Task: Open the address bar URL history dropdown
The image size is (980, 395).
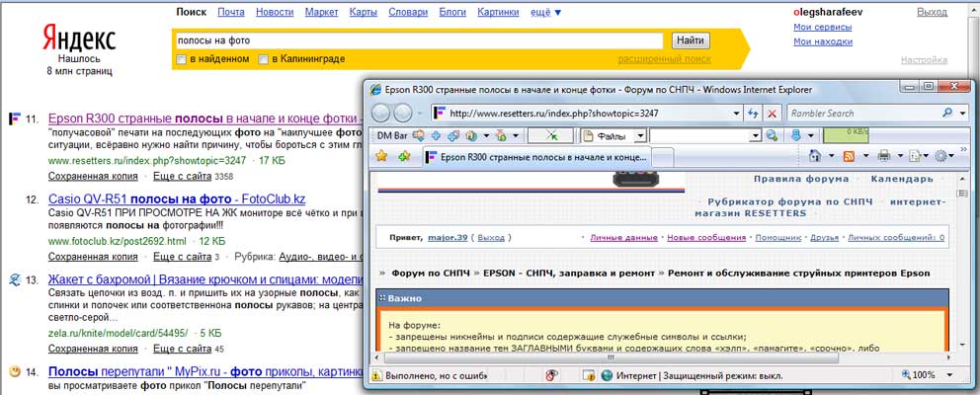Action: [x=738, y=114]
